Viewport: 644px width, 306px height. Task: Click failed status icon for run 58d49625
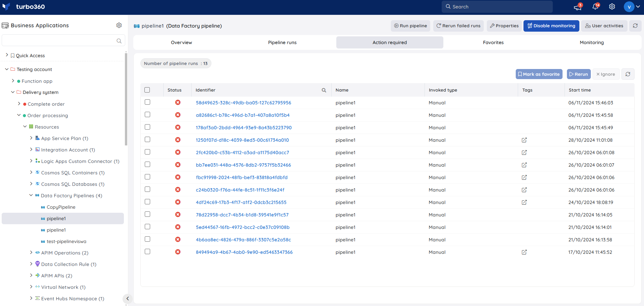tap(178, 102)
